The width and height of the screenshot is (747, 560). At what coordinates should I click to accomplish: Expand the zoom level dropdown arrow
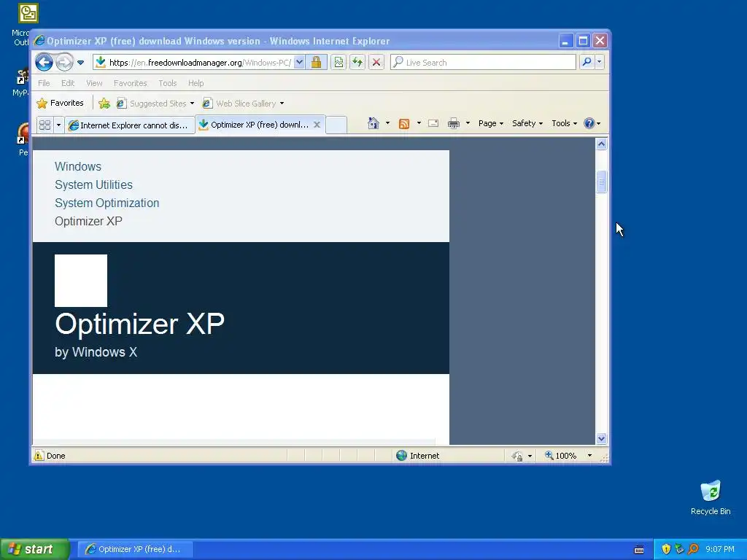[589, 456]
